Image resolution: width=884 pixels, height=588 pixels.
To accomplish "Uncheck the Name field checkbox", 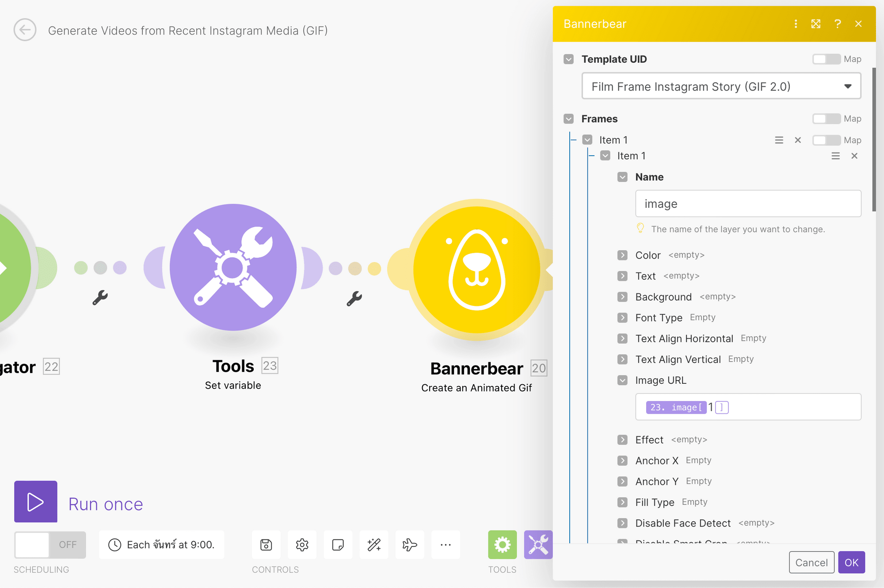I will pos(622,177).
